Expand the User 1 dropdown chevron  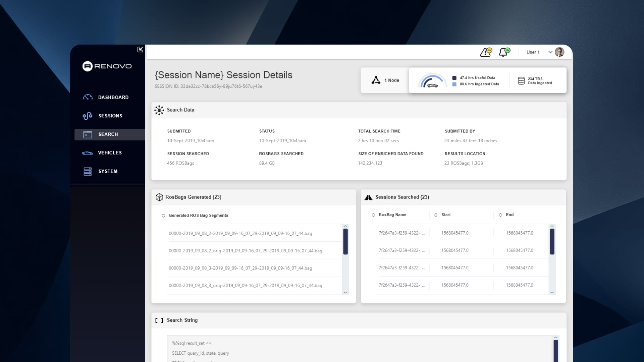click(x=550, y=52)
